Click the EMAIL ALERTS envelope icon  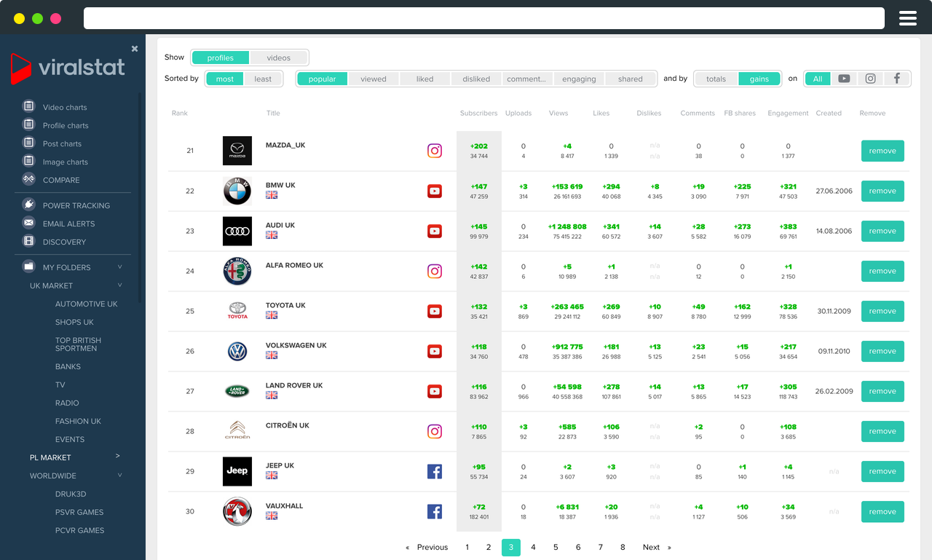29,223
